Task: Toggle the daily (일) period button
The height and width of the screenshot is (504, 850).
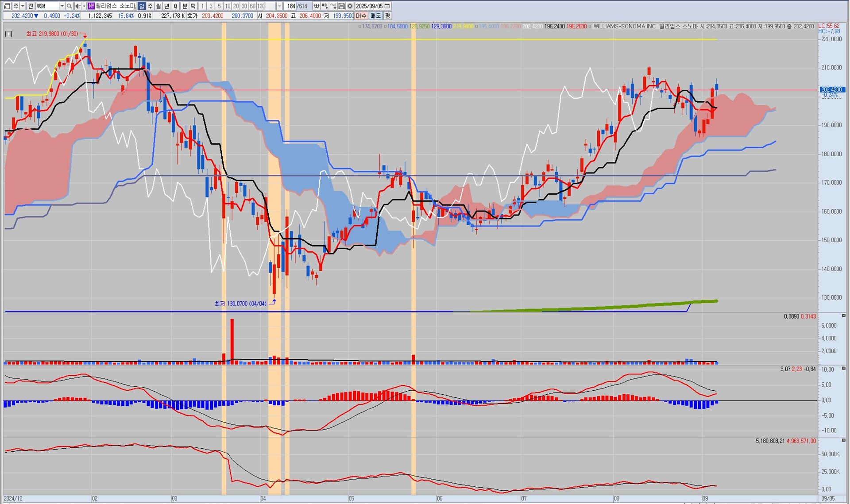Action: pos(141,6)
